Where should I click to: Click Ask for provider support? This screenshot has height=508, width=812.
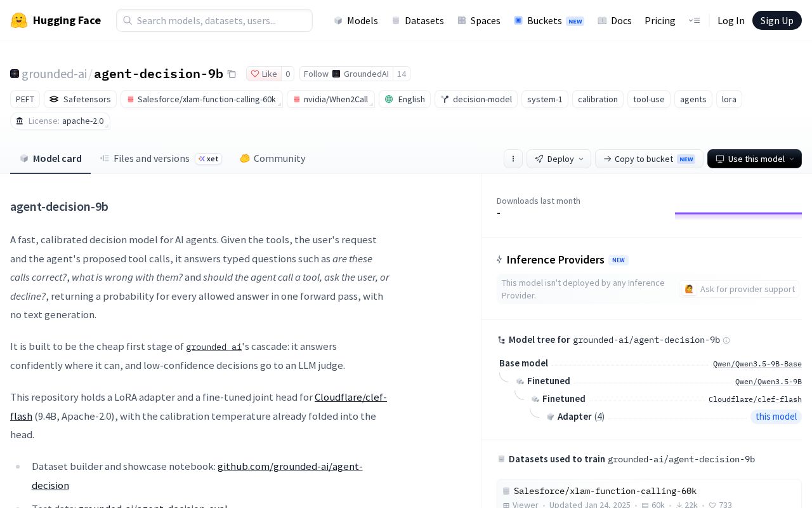(x=739, y=289)
